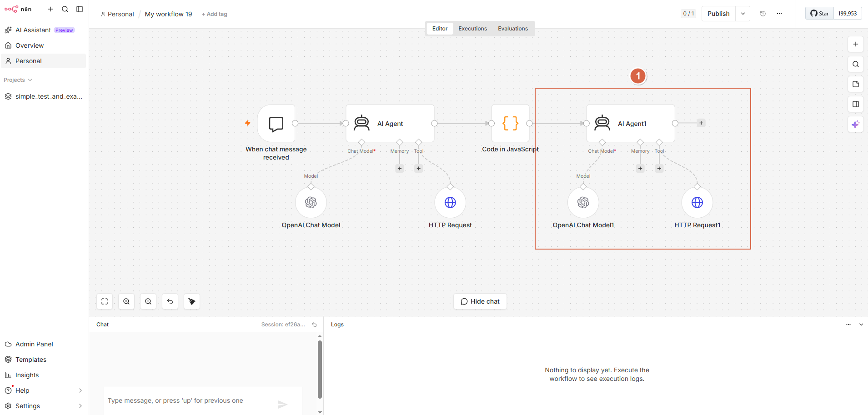Fit workflow to view icon
Screen dimensions: 868x415
pos(105,301)
